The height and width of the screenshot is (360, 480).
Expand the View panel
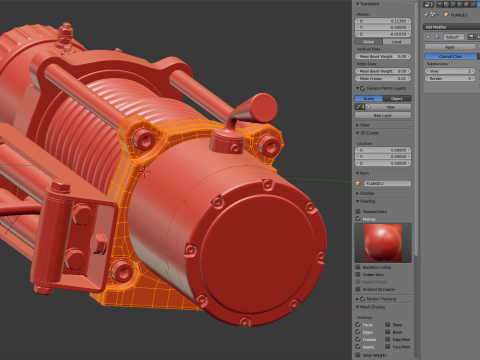click(x=358, y=125)
